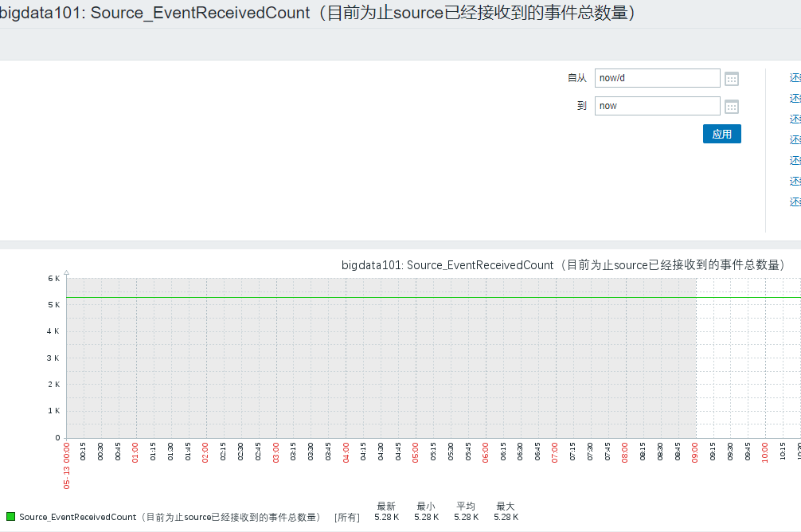Open calendar picker for the 到 field

click(x=732, y=106)
